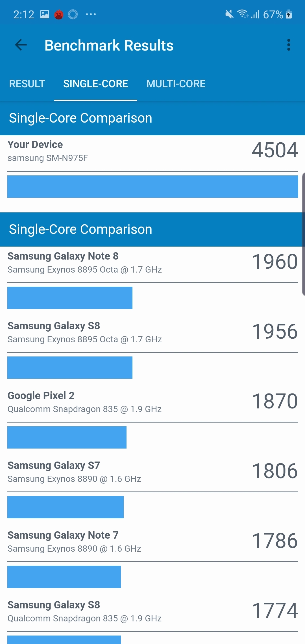Open the MULTI-CORE tab
The height and width of the screenshot is (644, 305).
click(x=176, y=84)
